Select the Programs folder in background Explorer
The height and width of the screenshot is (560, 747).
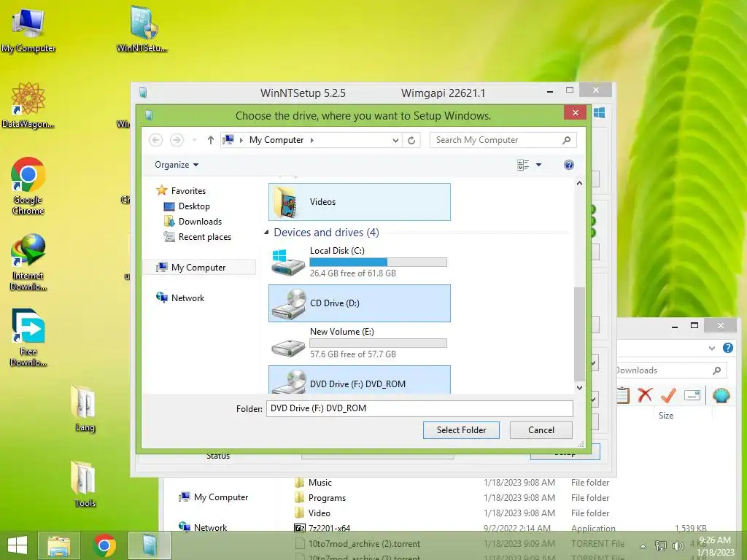[x=320, y=497]
